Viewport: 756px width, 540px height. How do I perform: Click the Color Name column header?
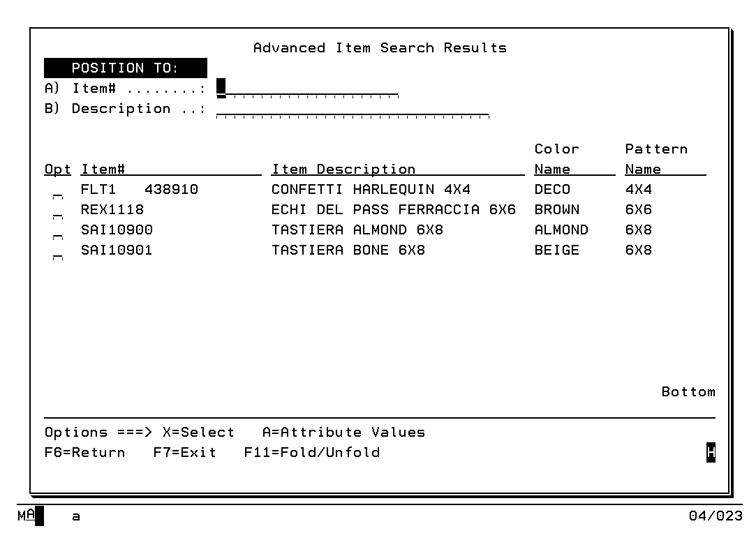point(556,160)
